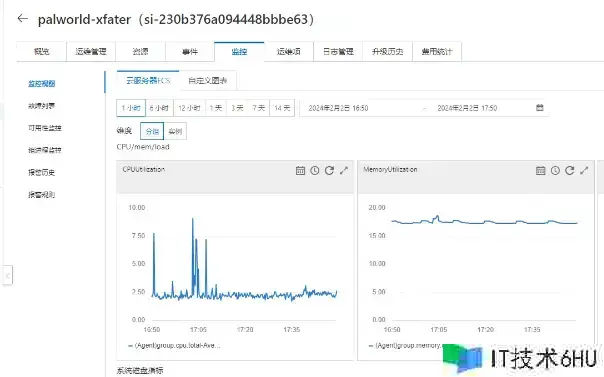Click the CPU/mem/load section label
This screenshot has height=377, width=604.
point(143,147)
